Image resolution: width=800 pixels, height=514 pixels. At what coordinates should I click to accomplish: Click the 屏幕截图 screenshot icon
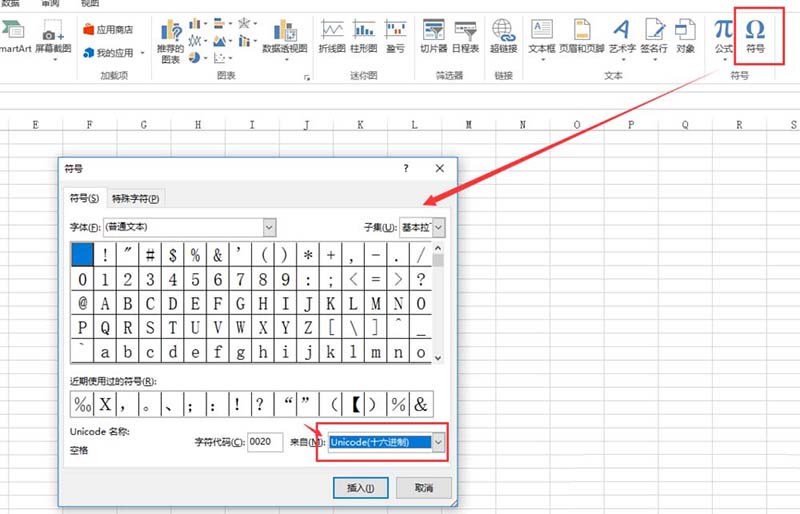click(53, 37)
